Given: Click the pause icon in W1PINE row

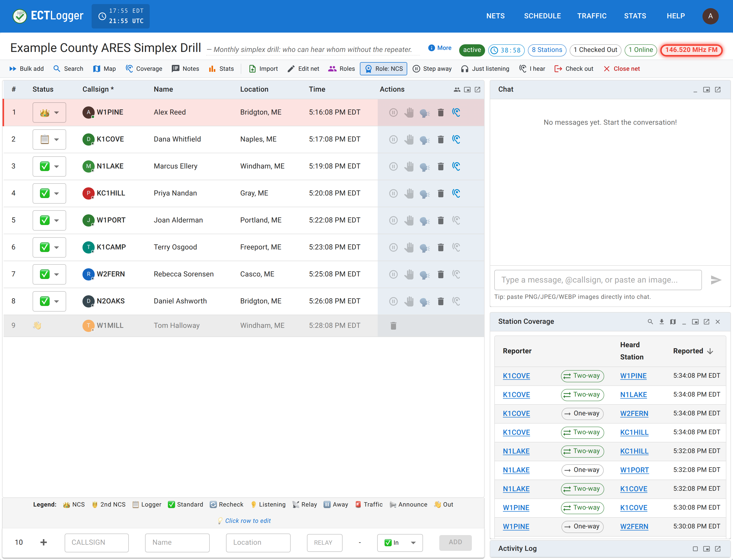Looking at the screenshot, I should [393, 112].
